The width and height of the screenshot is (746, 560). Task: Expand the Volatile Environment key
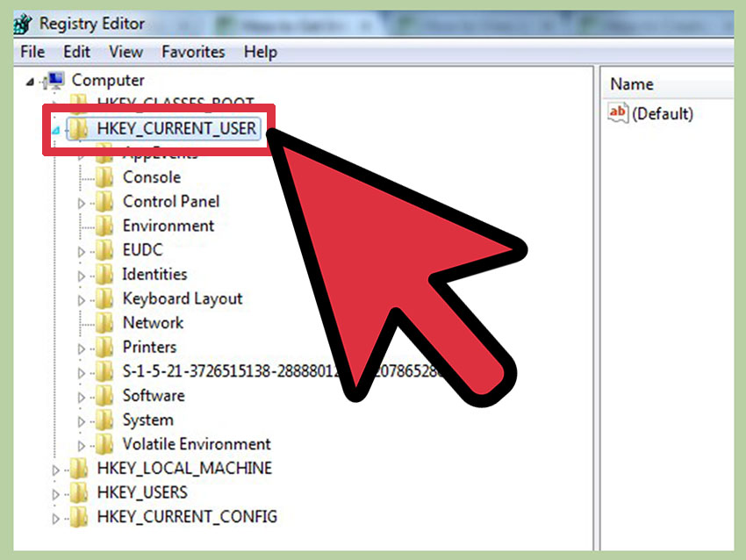coord(82,446)
